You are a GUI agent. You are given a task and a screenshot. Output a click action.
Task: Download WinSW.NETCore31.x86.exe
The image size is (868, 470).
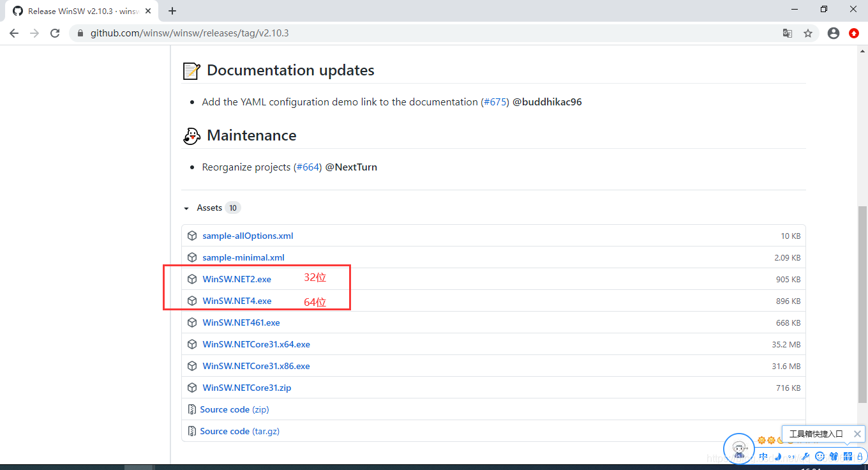256,366
